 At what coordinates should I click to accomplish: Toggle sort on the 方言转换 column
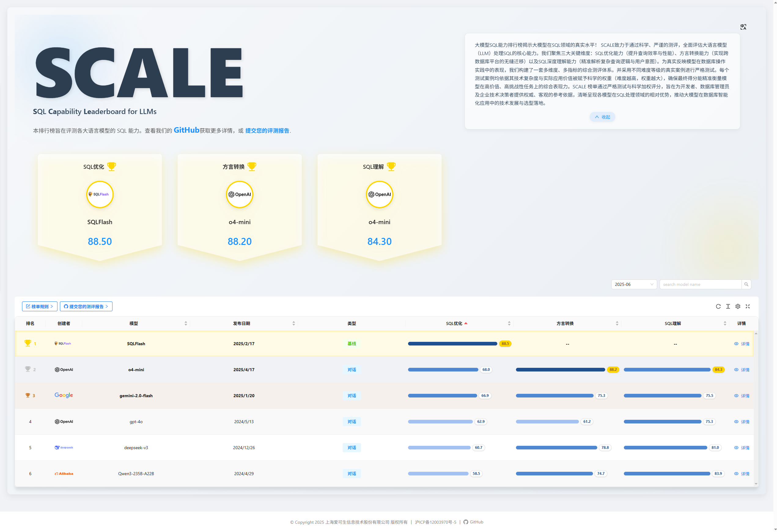tap(617, 323)
